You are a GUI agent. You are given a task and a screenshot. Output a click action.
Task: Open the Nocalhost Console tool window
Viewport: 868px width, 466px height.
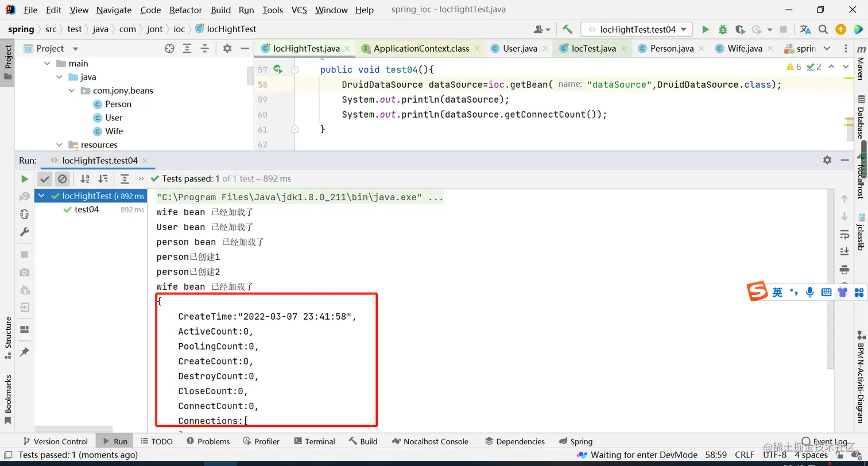pyautogui.click(x=429, y=441)
